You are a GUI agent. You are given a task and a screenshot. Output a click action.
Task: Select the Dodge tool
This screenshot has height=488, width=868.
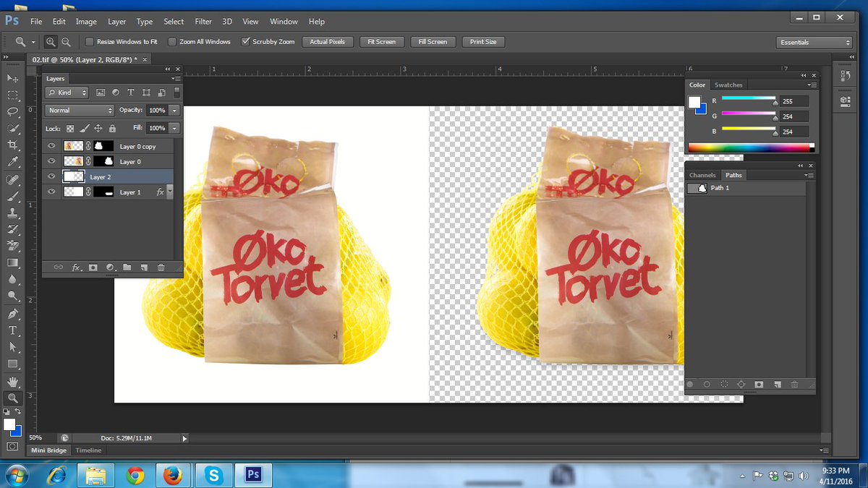[12, 296]
